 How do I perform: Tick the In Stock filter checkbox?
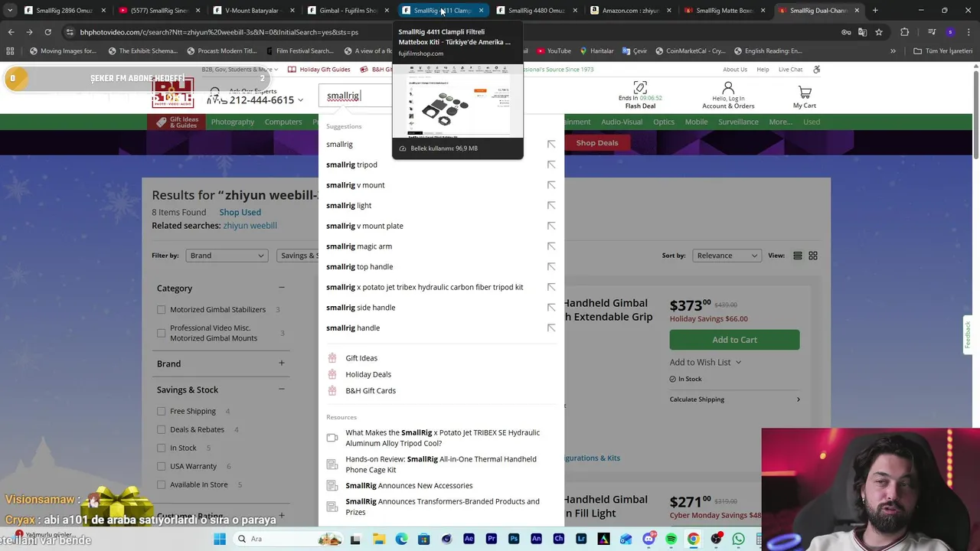161,448
